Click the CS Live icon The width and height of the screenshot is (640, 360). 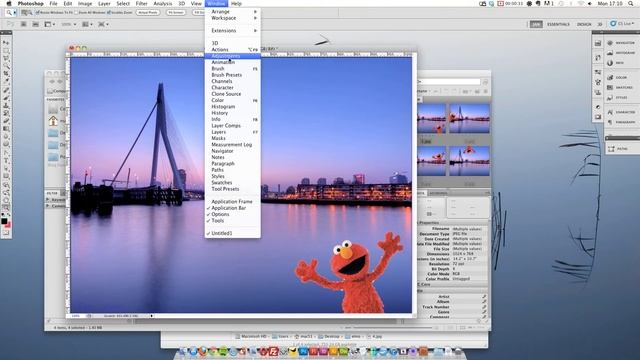point(613,24)
